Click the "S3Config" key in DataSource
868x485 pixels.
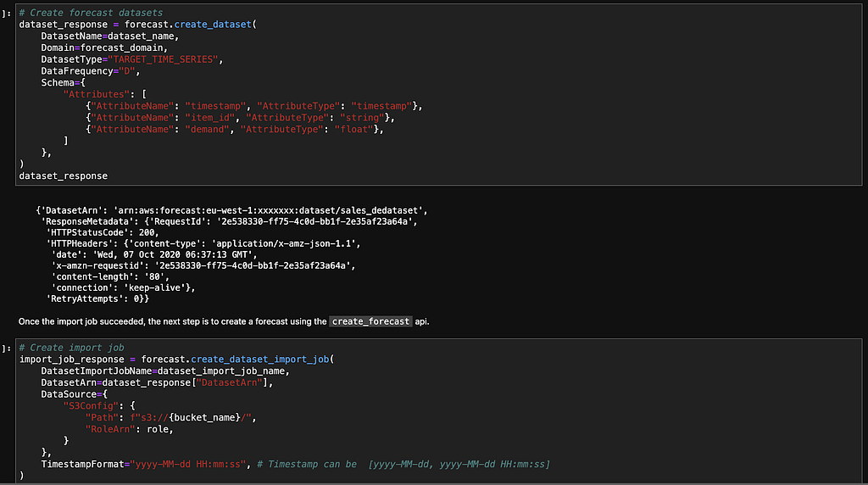[x=91, y=406]
